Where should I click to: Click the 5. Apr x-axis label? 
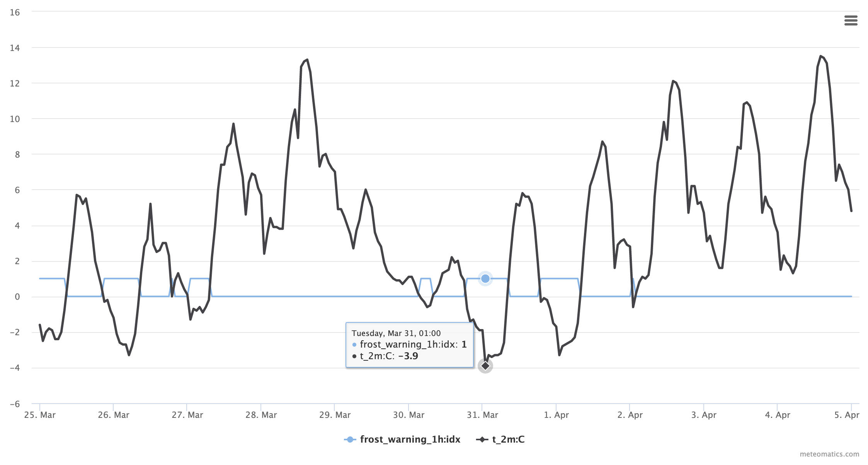pos(847,415)
